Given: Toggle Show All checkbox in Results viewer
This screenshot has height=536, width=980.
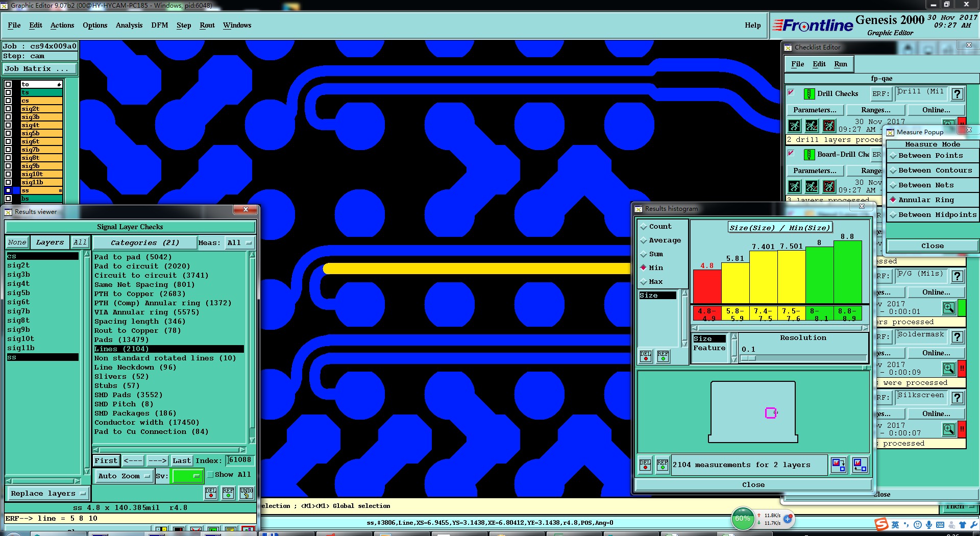Looking at the screenshot, I should pyautogui.click(x=210, y=475).
